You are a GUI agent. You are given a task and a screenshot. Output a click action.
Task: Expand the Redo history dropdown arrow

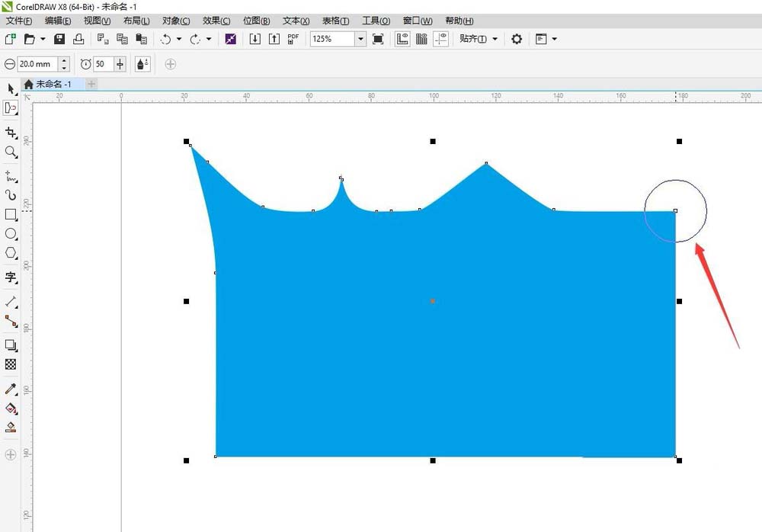pyautogui.click(x=209, y=39)
